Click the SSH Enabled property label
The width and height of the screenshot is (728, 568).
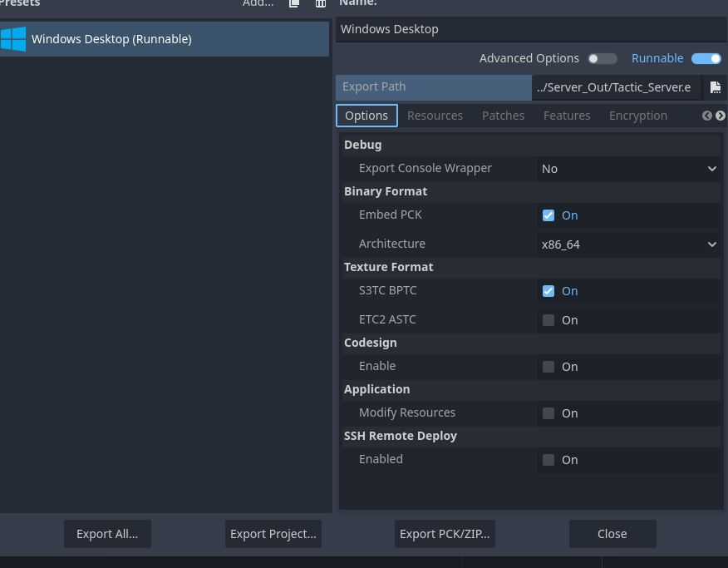381,459
